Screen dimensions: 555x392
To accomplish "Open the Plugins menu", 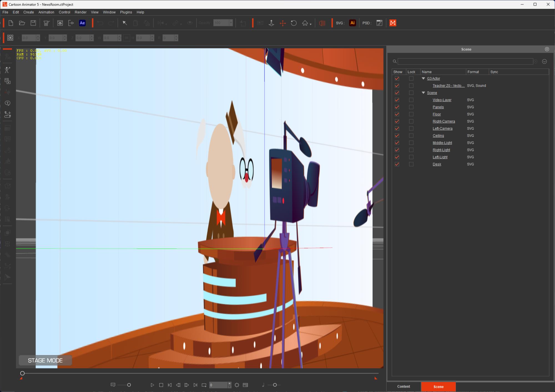I will tap(126, 12).
